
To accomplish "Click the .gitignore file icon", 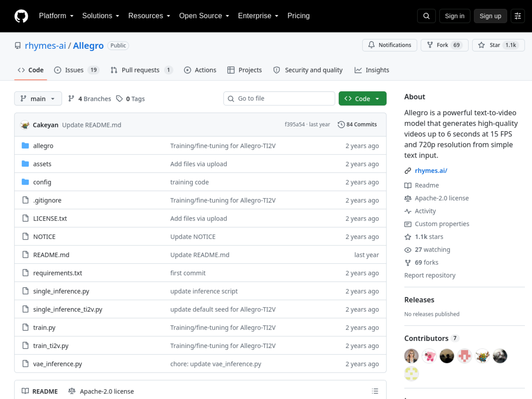I will [x=25, y=200].
